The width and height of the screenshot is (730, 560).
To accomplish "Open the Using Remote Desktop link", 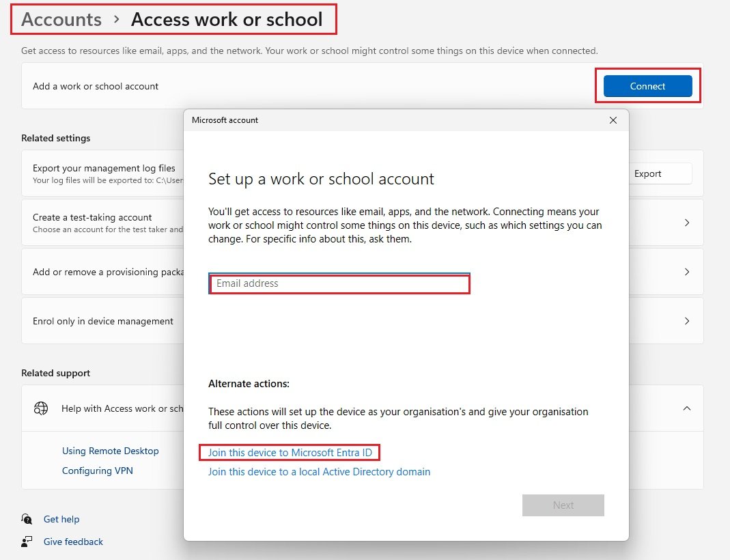I will [111, 451].
